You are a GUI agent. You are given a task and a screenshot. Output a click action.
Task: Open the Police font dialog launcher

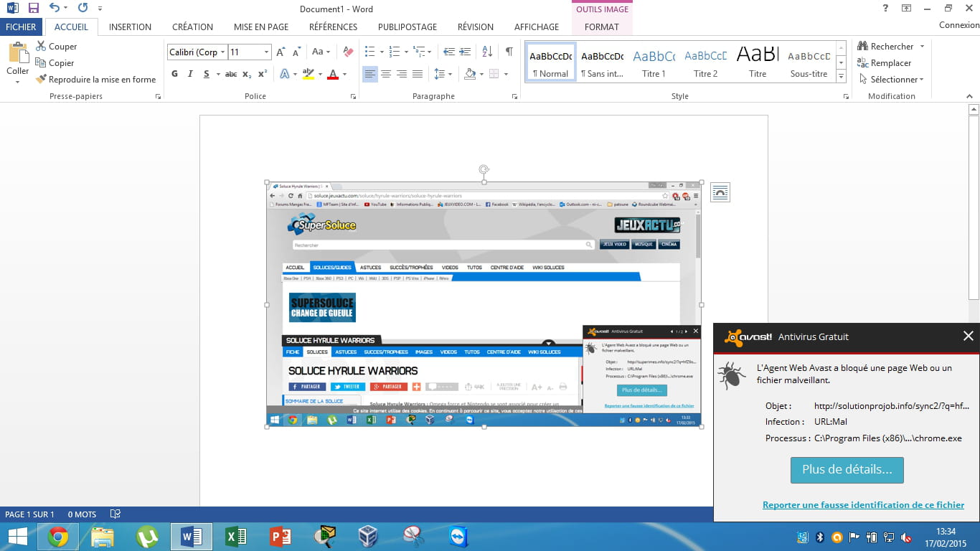pos(353,96)
